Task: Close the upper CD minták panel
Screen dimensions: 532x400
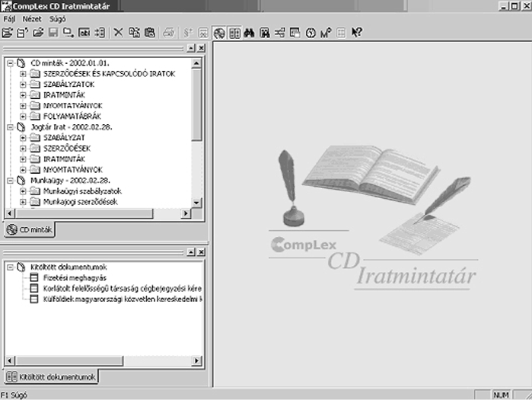Action: (201, 48)
